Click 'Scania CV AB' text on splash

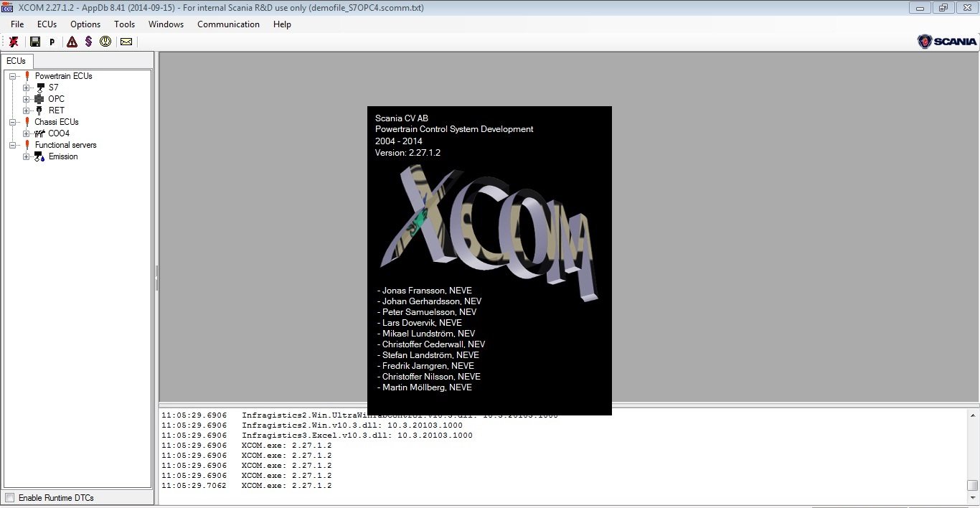coord(402,118)
